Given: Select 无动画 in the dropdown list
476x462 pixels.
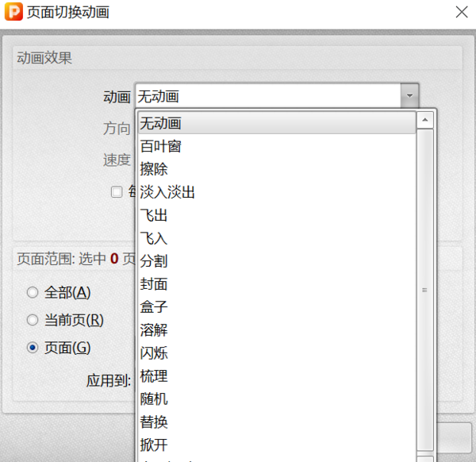Looking at the screenshot, I should [x=277, y=123].
